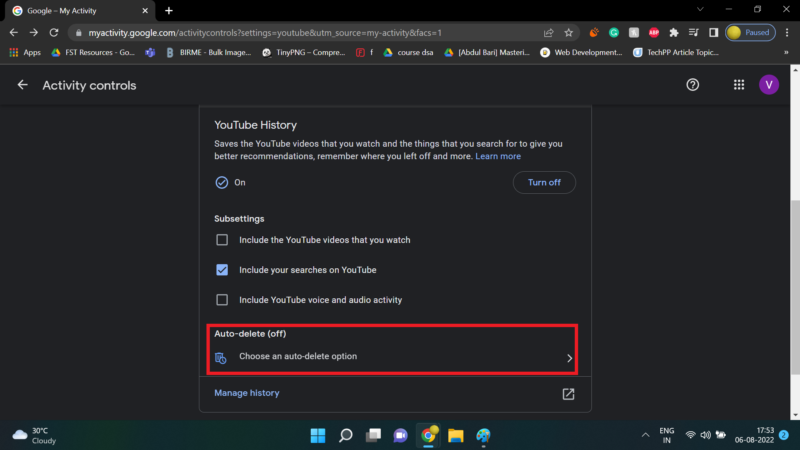The width and height of the screenshot is (800, 450).
Task: Check Include YouTube voice and audio activity
Action: [222, 300]
